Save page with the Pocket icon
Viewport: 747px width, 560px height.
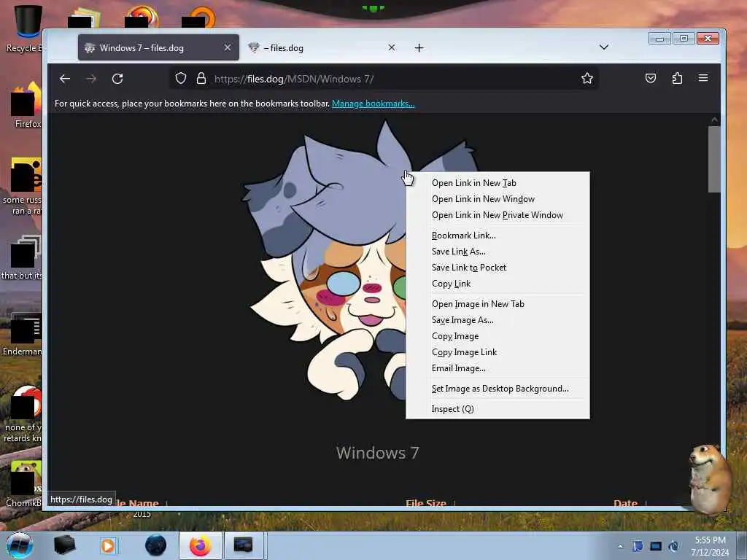pos(650,78)
